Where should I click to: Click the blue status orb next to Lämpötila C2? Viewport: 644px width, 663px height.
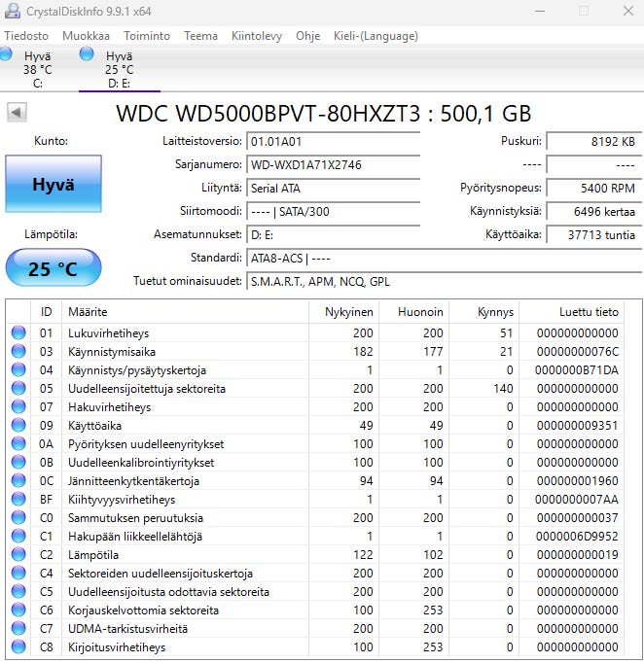18,554
